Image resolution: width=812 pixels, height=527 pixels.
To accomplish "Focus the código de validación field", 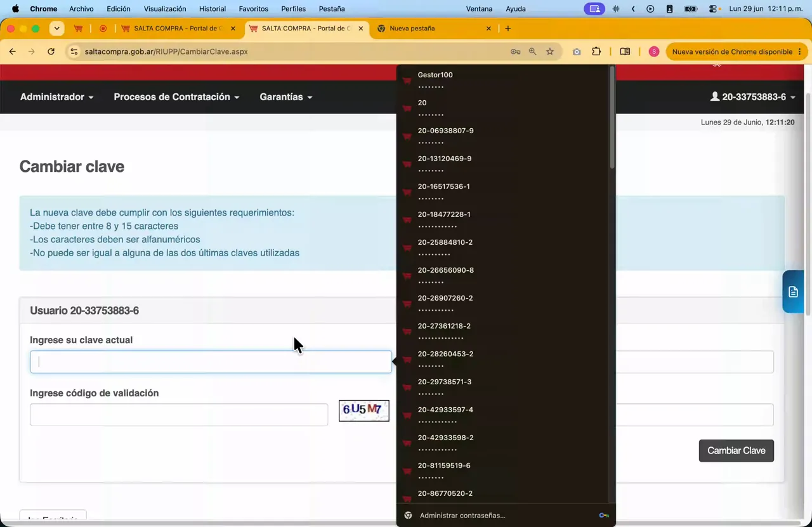I will (179, 415).
